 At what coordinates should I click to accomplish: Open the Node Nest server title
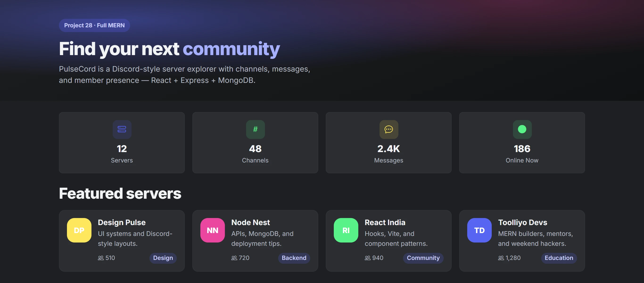pyautogui.click(x=251, y=222)
